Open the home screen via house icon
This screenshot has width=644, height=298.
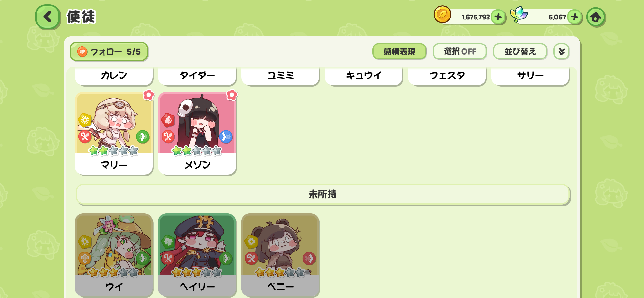596,17
